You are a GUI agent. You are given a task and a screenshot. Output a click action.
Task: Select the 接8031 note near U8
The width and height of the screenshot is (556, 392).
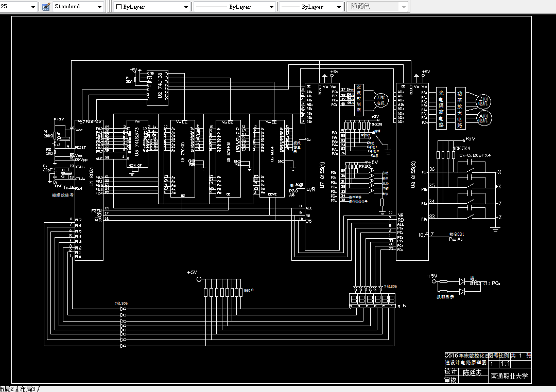[x=457, y=234]
